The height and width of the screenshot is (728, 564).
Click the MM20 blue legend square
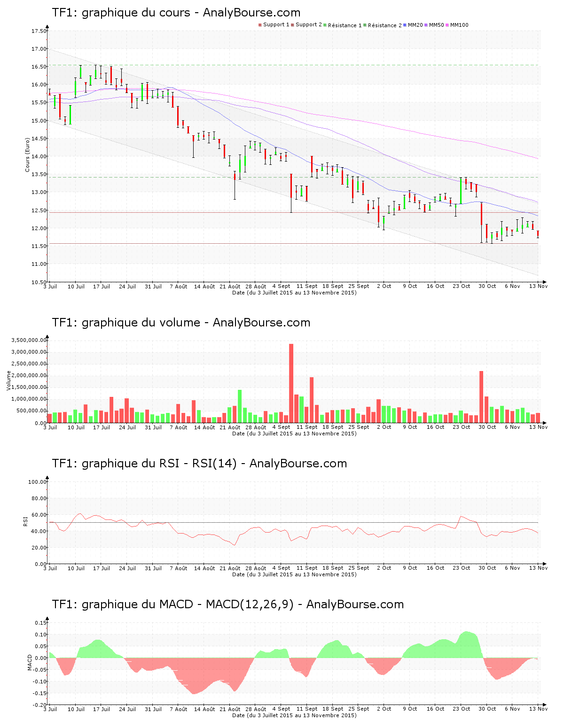pos(405,25)
